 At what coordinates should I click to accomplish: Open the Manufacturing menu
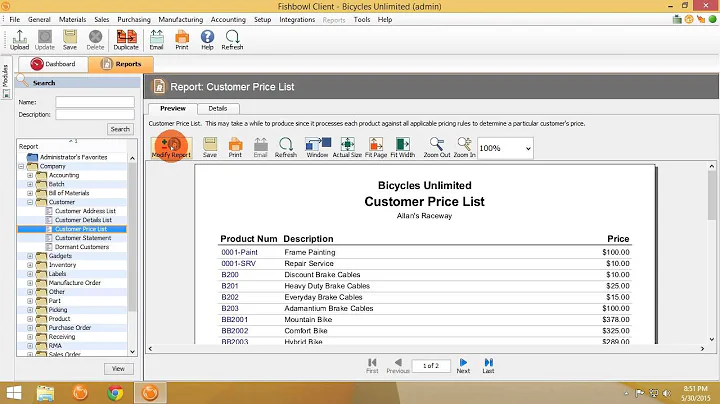click(x=180, y=19)
